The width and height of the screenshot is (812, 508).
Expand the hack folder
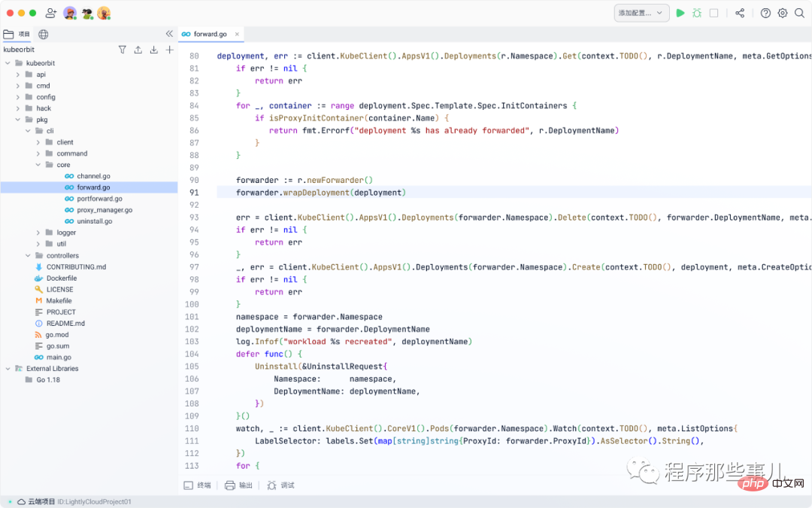(x=17, y=108)
